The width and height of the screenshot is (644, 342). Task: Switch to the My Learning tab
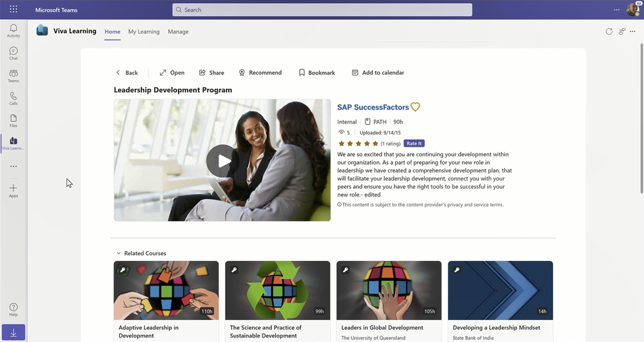pyautogui.click(x=144, y=32)
